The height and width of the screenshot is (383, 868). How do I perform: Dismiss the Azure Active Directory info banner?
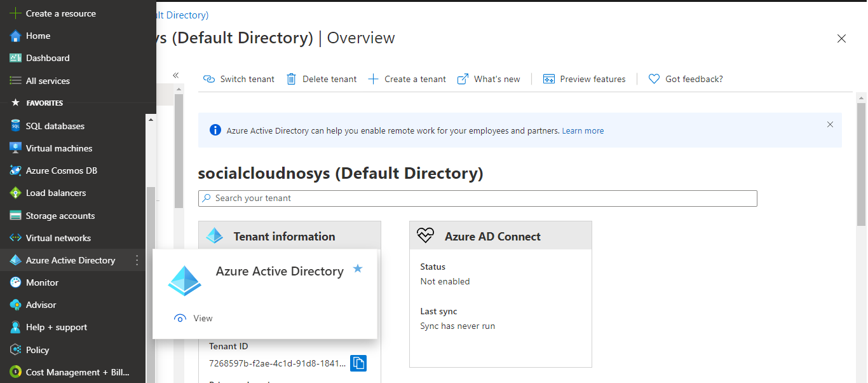(830, 125)
